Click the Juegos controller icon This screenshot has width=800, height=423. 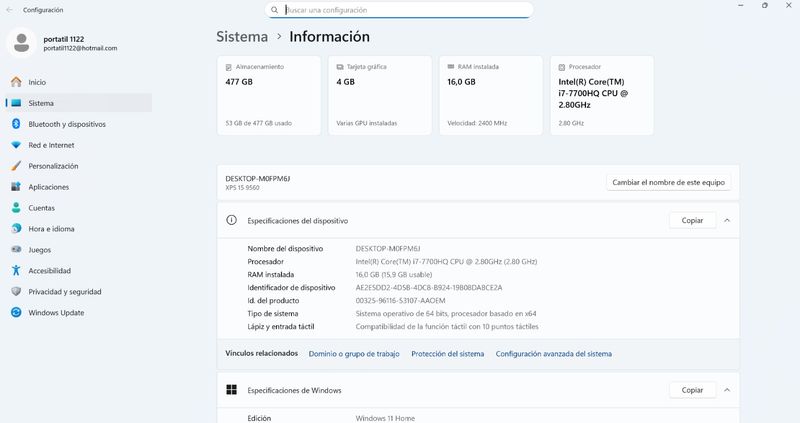pos(16,250)
